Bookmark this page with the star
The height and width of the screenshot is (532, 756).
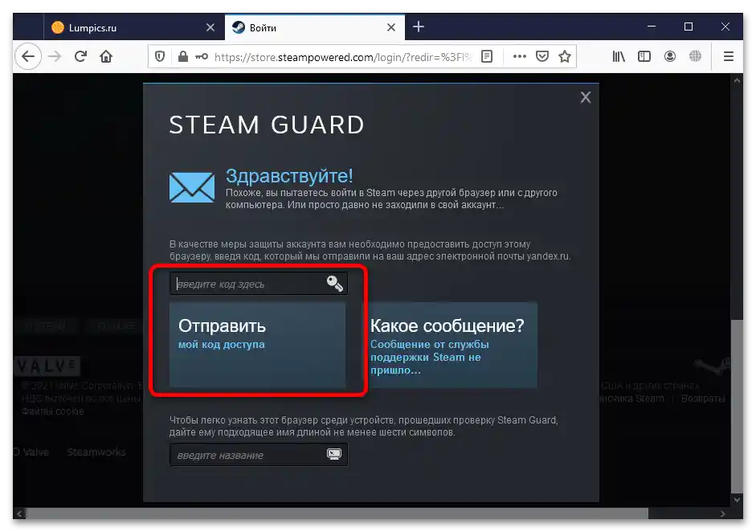coord(565,56)
